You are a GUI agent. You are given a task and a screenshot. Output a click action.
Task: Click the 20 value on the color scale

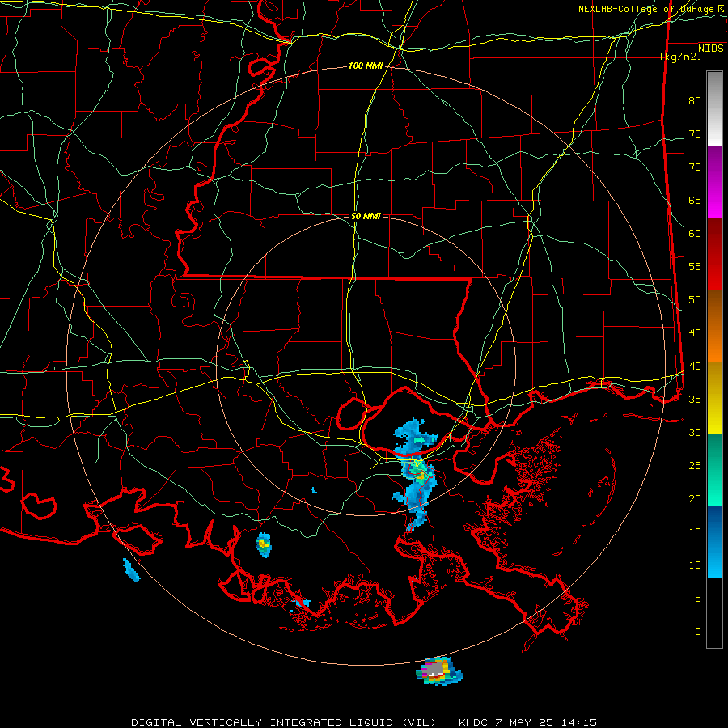(695, 498)
